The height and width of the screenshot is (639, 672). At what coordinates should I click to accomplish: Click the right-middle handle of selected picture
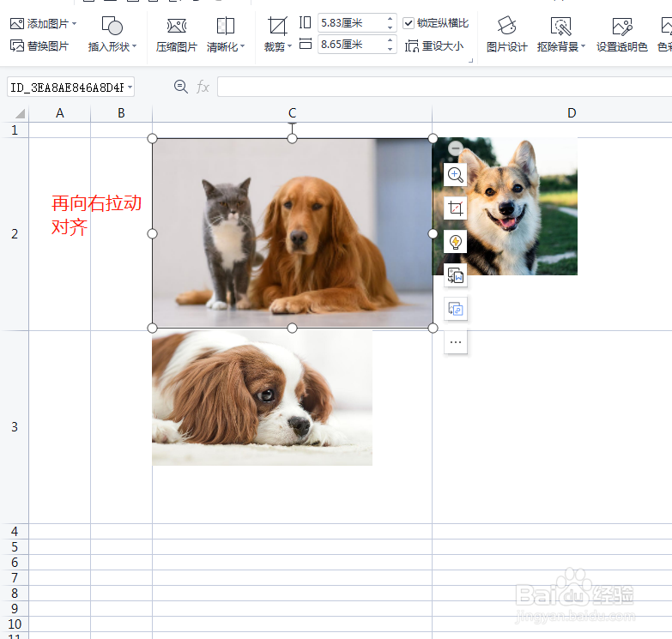(433, 233)
